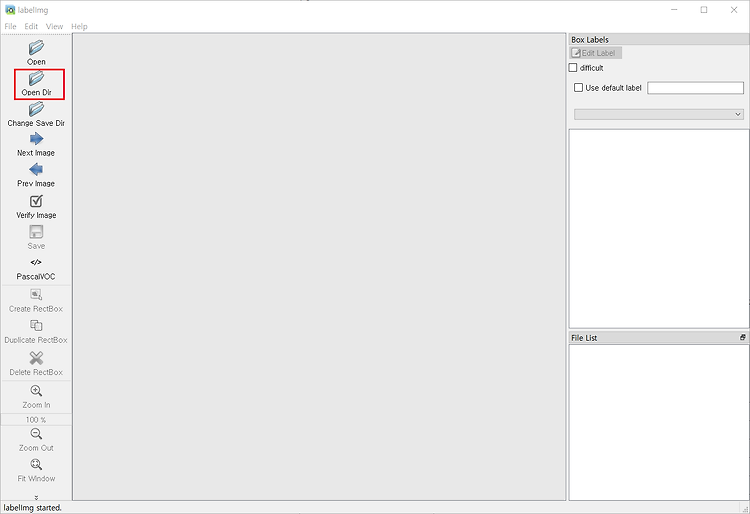
Task: Click the Verify Image checkmark icon
Action: [x=36, y=201]
